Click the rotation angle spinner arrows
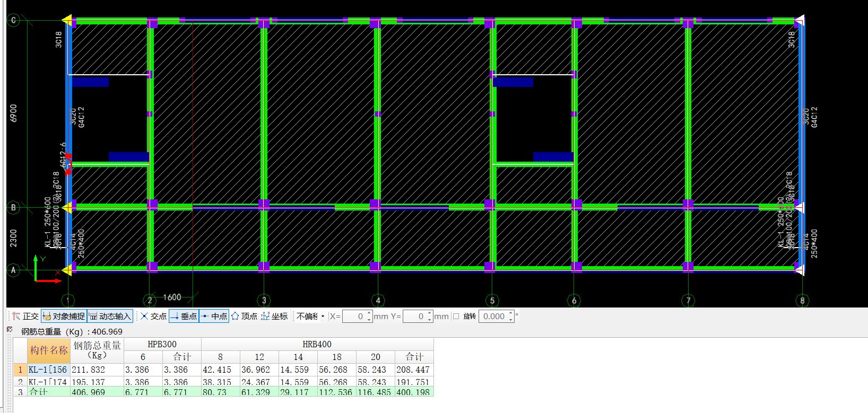This screenshot has height=413, width=868. coord(511,317)
